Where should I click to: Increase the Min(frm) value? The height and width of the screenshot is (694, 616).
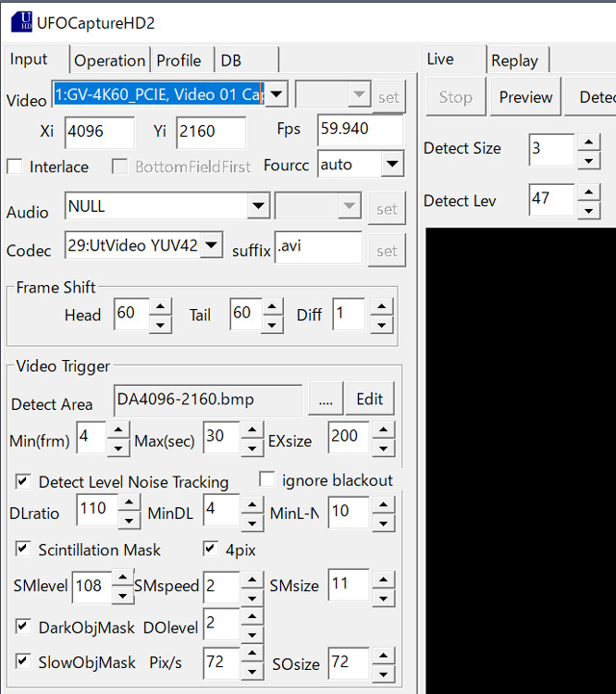click(x=118, y=429)
